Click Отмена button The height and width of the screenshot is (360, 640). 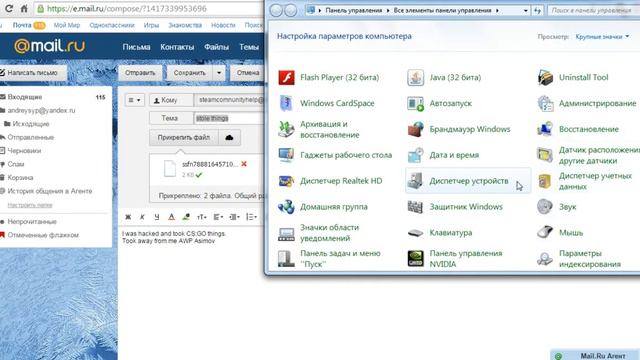pyautogui.click(x=248, y=73)
